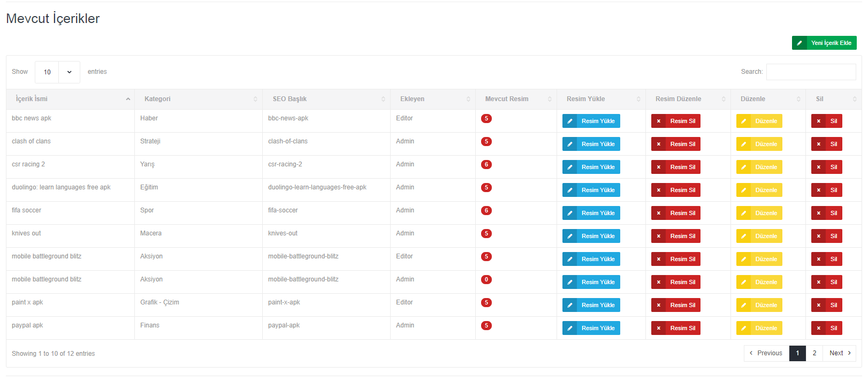Click Resim Yükle for paint x apk

(x=591, y=305)
